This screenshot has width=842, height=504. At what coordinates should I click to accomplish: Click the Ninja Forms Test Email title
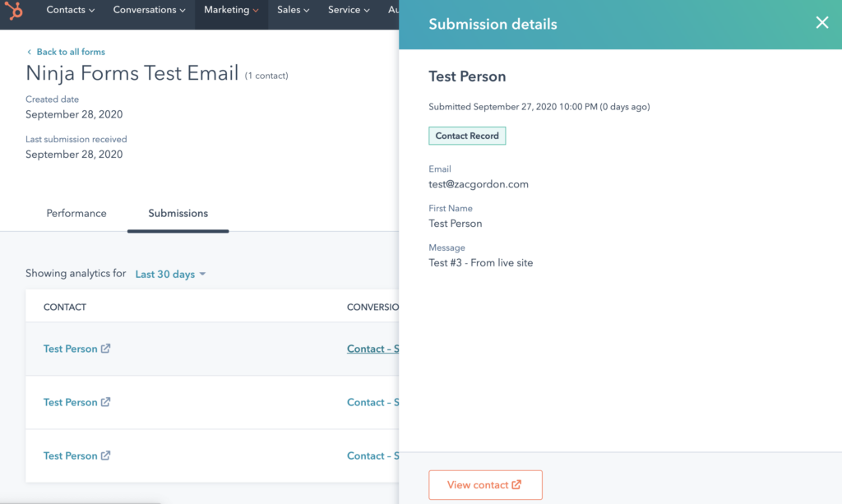132,73
